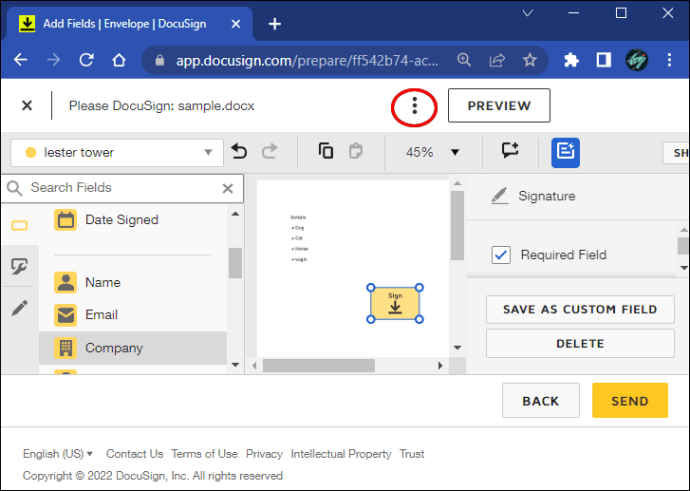Click the field list scroll-up arrow
The height and width of the screenshot is (491, 690).
click(x=235, y=214)
